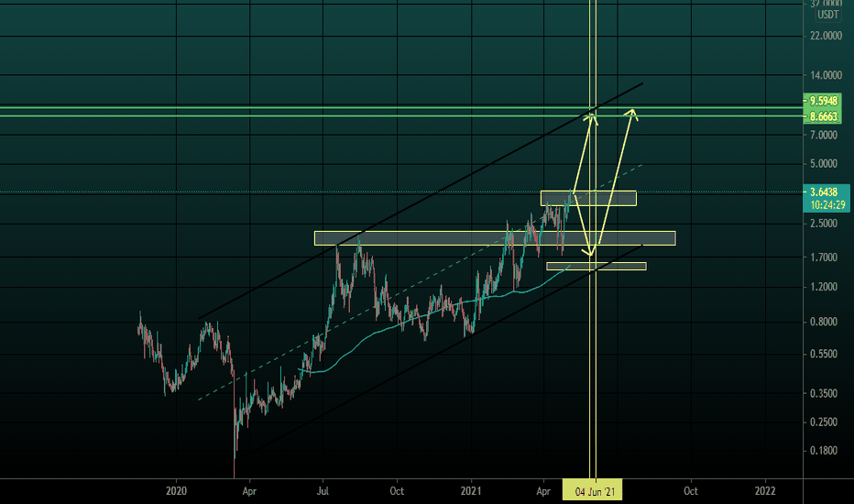Screen dimensions: 854x504
Task: Click the 1.7000 price axis label
Action: [x=824, y=257]
